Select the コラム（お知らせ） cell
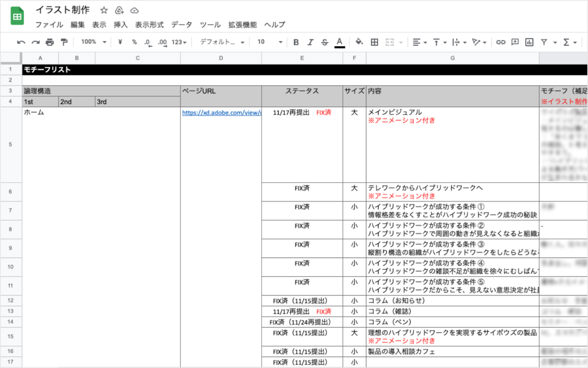The height and width of the screenshot is (368, 588). tap(452, 301)
